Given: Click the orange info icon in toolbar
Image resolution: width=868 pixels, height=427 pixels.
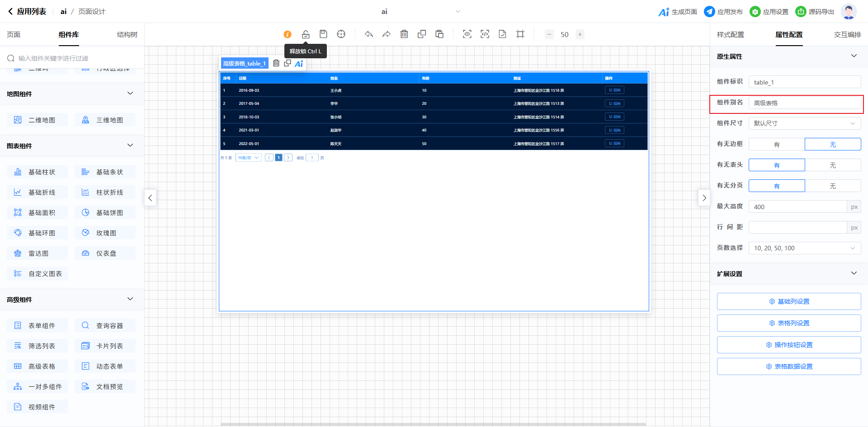Looking at the screenshot, I should pos(288,34).
